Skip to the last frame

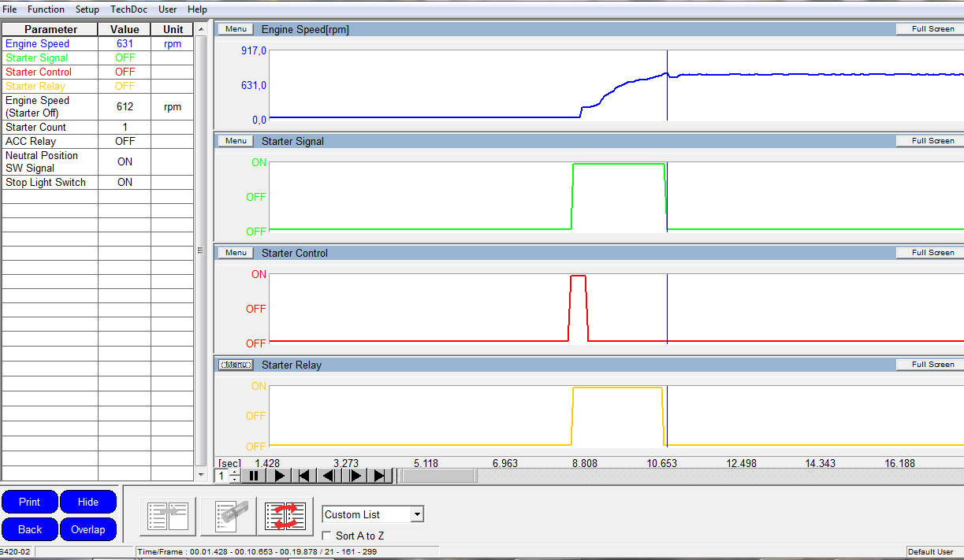380,476
